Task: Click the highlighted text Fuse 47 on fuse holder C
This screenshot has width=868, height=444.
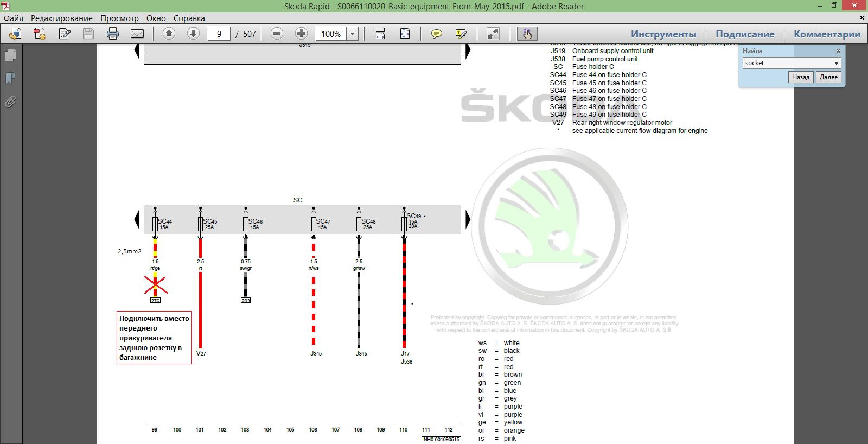Action: click(x=609, y=99)
